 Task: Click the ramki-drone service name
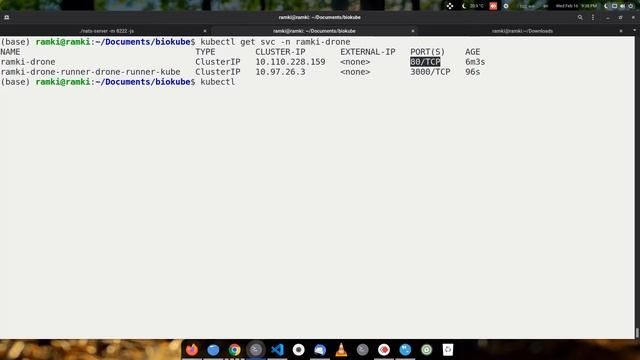click(x=28, y=62)
